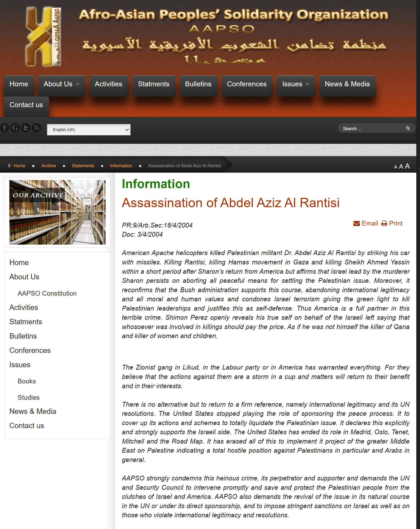Open the Bulletins top menu item

(x=198, y=84)
